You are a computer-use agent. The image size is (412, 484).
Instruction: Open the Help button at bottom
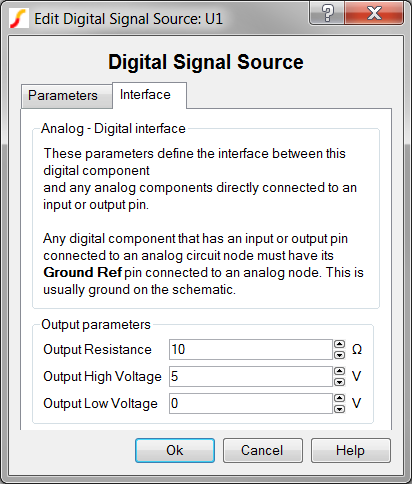(351, 450)
